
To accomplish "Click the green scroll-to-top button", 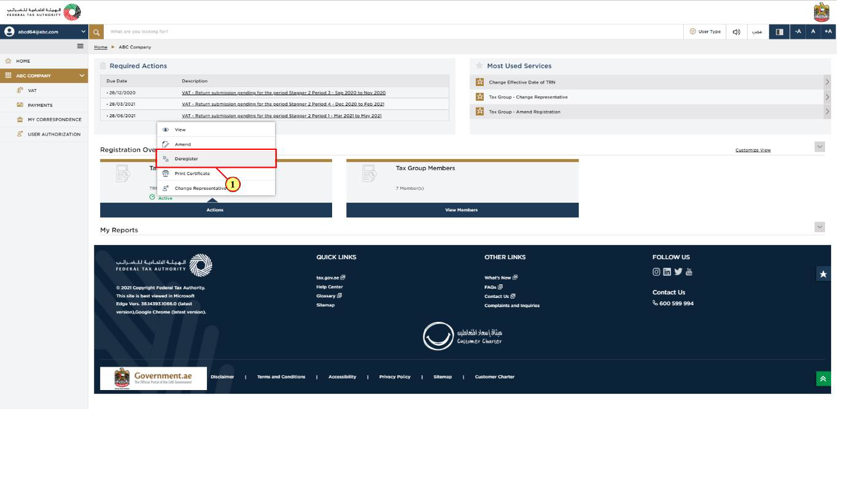I will (x=823, y=379).
